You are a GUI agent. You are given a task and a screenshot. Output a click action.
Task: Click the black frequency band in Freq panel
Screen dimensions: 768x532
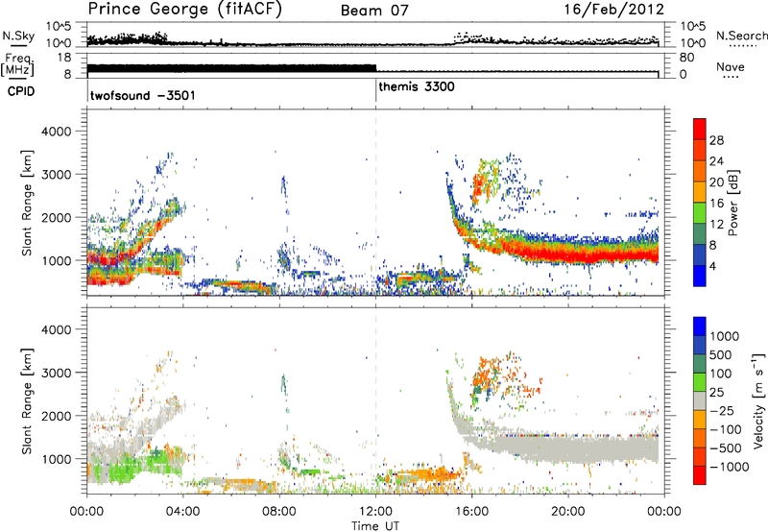point(231,68)
